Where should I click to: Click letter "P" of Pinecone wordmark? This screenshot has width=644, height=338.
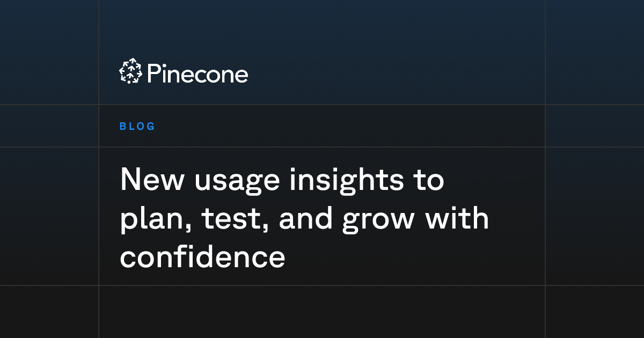pyautogui.click(x=152, y=74)
